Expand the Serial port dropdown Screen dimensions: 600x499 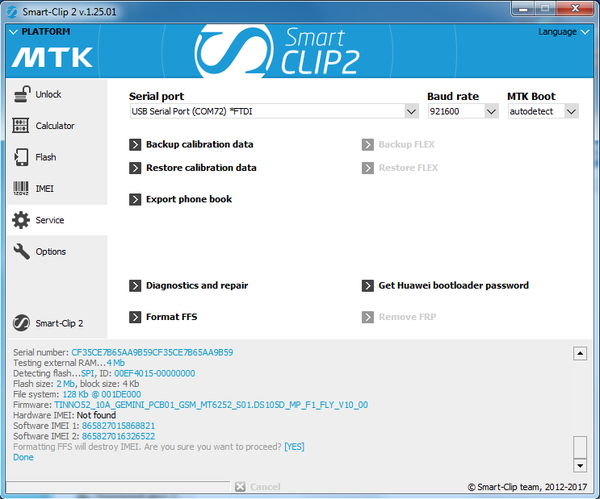pyautogui.click(x=411, y=112)
